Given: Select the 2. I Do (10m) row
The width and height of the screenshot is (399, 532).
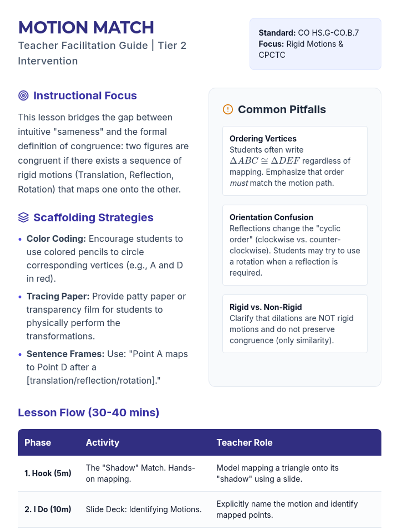Looking at the screenshot, I should (199, 509).
